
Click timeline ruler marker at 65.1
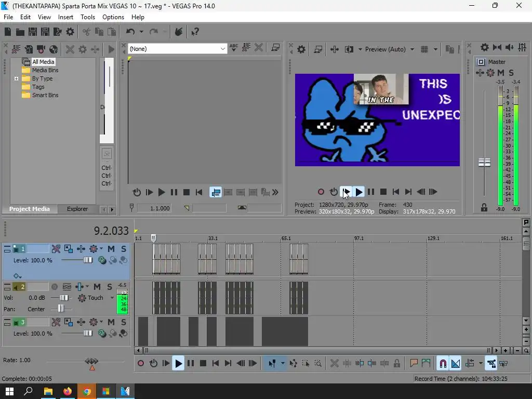pyautogui.click(x=286, y=238)
